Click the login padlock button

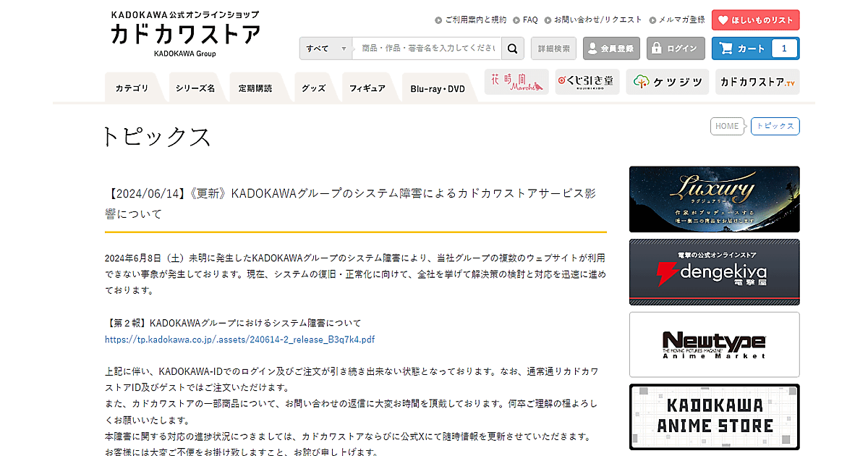pyautogui.click(x=675, y=48)
